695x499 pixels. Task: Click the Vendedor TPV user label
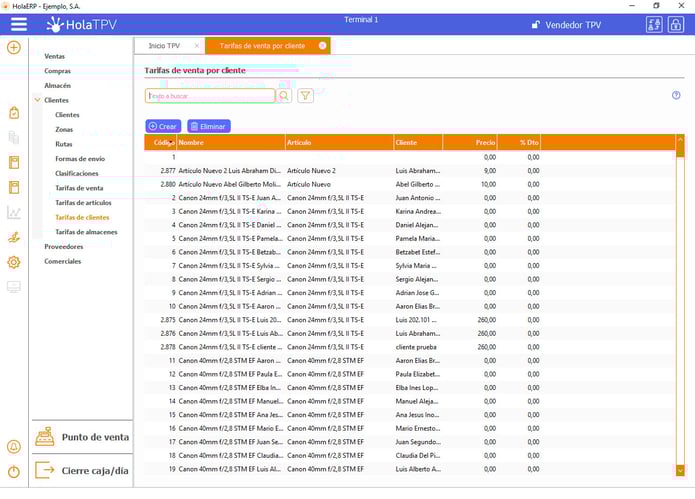coord(573,25)
